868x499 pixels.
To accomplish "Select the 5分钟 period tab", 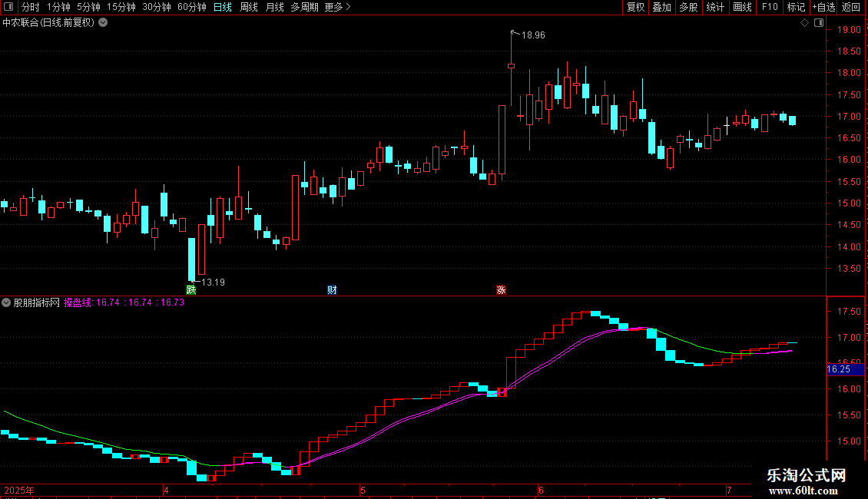I will 88,7.
